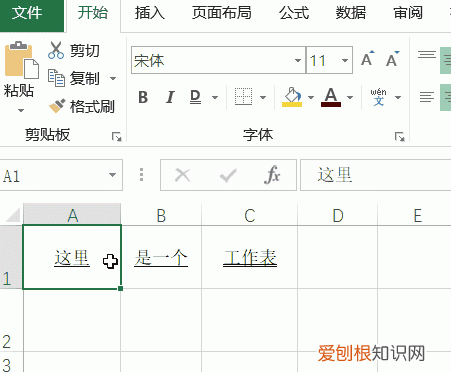The height and width of the screenshot is (372, 451).
Task: Cancel formula entry with the X icon
Action: click(183, 175)
